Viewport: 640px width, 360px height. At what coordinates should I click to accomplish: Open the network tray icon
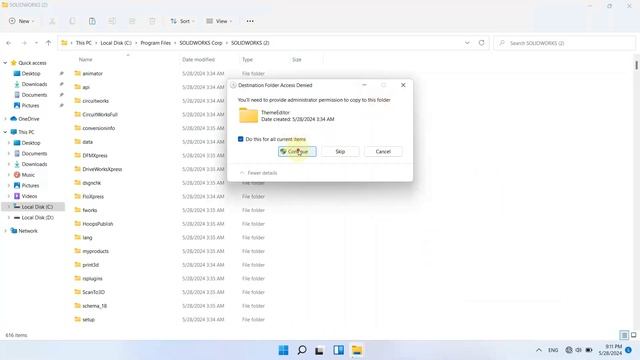(x=569, y=350)
